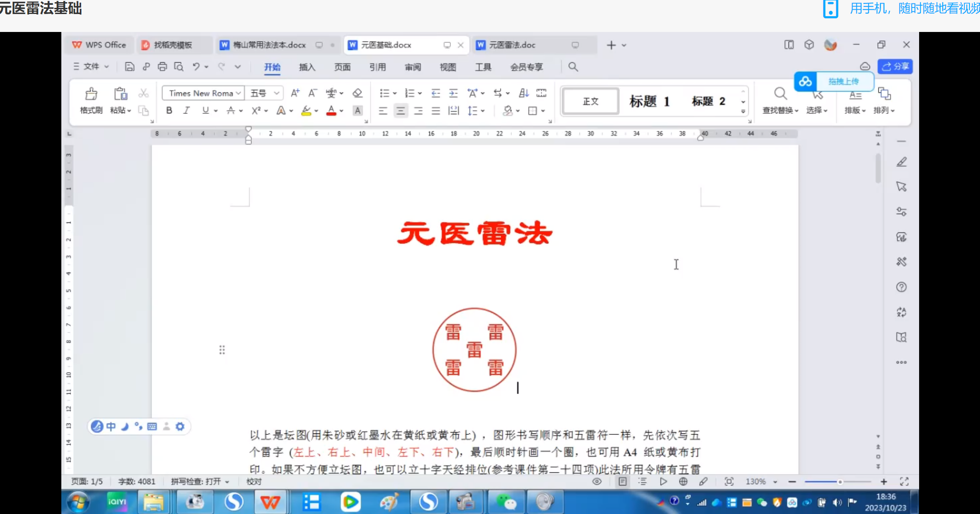Expand the 130% zoom level dropdown

tap(775, 482)
